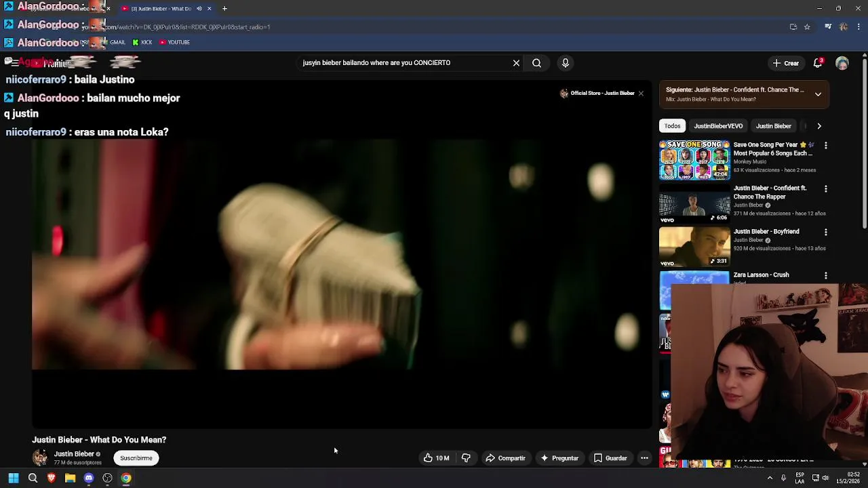Open Confident ft. Chance The Rapper thumbnail
This screenshot has height=488, width=868.
(694, 203)
